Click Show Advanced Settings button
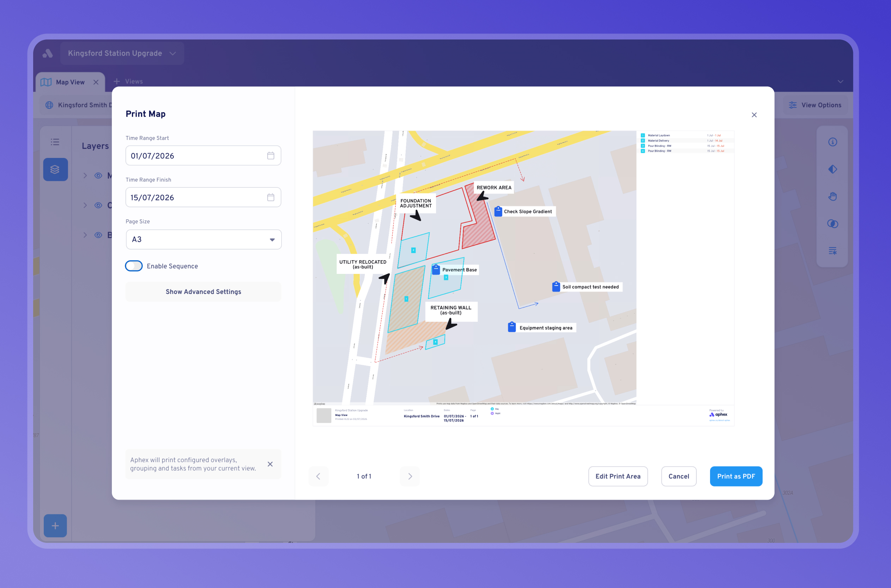891x588 pixels. [x=203, y=292]
